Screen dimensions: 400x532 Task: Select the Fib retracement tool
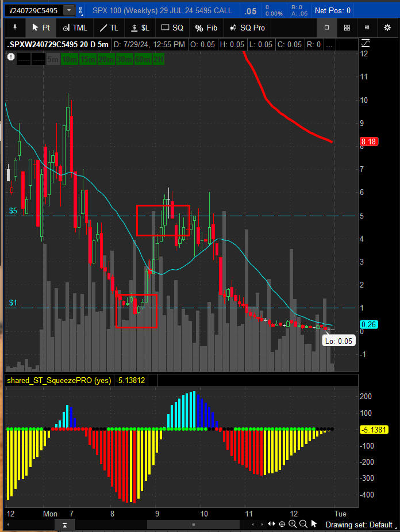pyautogui.click(x=206, y=28)
